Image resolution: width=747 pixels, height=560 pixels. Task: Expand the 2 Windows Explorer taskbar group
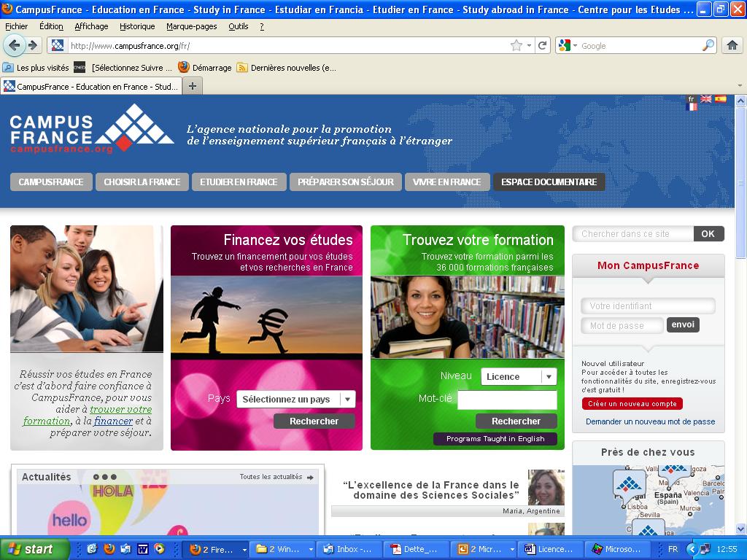click(311, 550)
